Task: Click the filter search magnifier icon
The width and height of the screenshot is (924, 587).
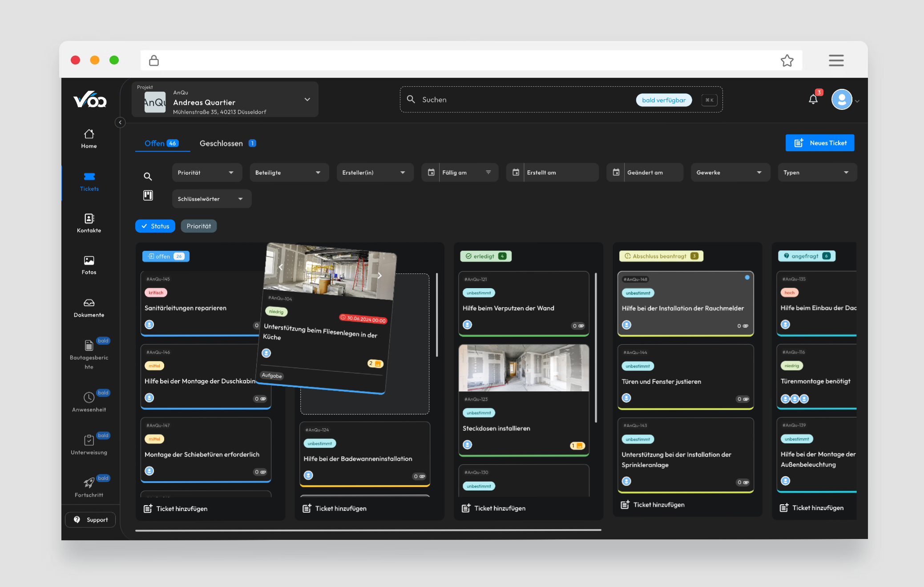Action: tap(148, 177)
